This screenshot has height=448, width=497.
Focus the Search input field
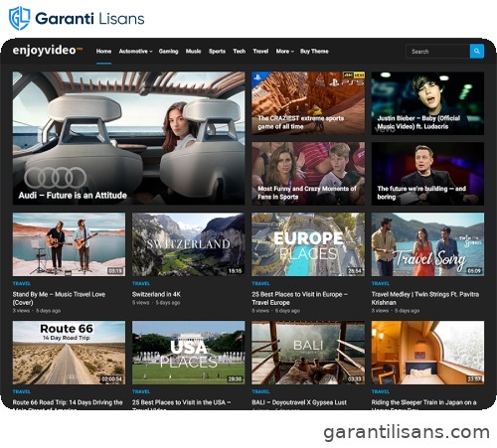pyautogui.click(x=437, y=52)
